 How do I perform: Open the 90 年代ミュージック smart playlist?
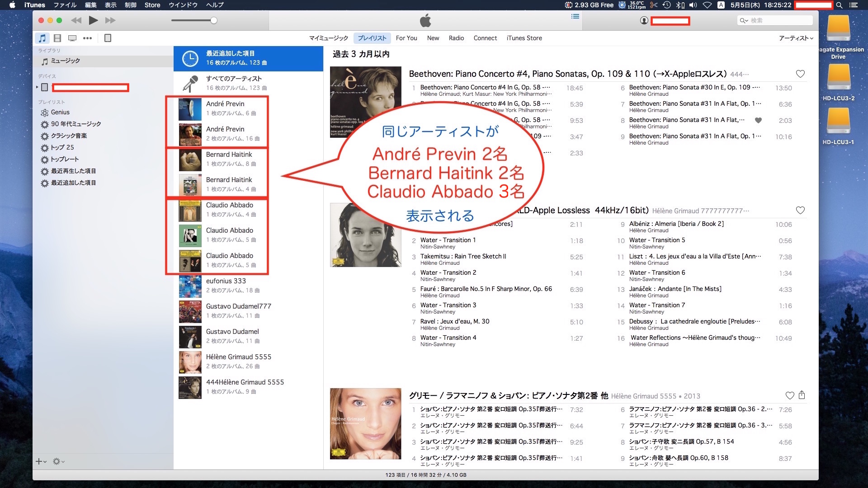75,124
